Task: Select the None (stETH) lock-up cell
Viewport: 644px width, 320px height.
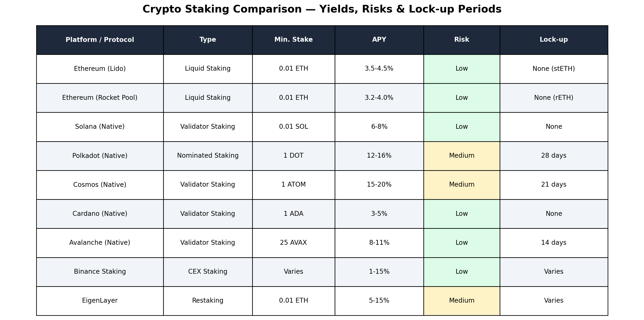Action: [x=553, y=69]
